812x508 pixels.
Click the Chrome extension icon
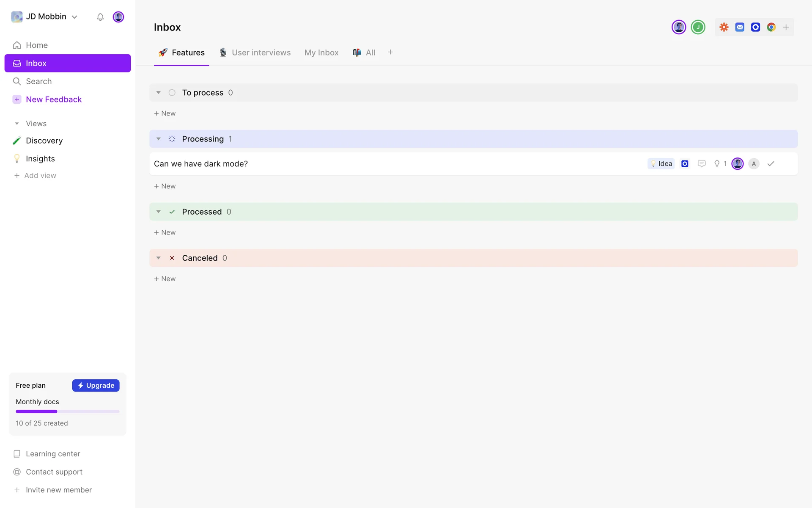coord(771,27)
